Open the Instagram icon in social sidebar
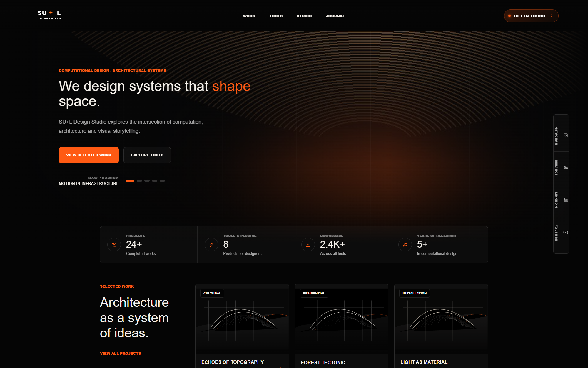This screenshot has width=588, height=368. pyautogui.click(x=565, y=135)
